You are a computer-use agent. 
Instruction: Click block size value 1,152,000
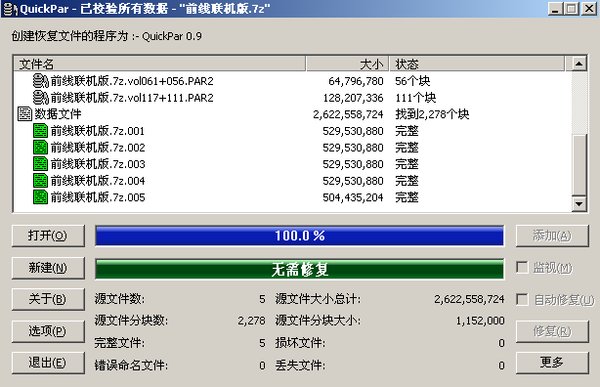[x=480, y=321]
